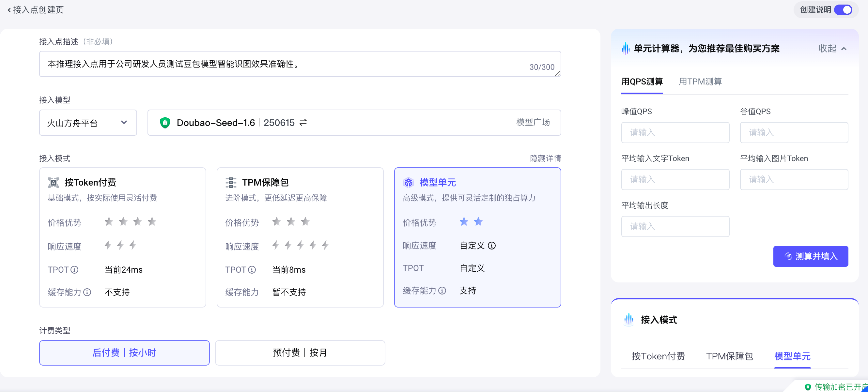
Task: Click the 缓存能力 info icon in 按Token付费 card
Action: [x=87, y=292]
